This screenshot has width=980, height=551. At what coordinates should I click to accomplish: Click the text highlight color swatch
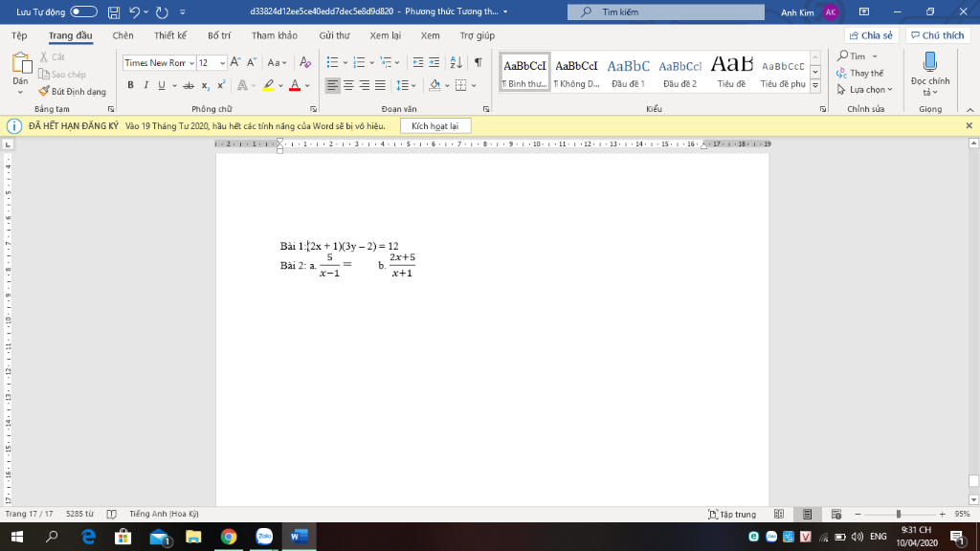268,85
